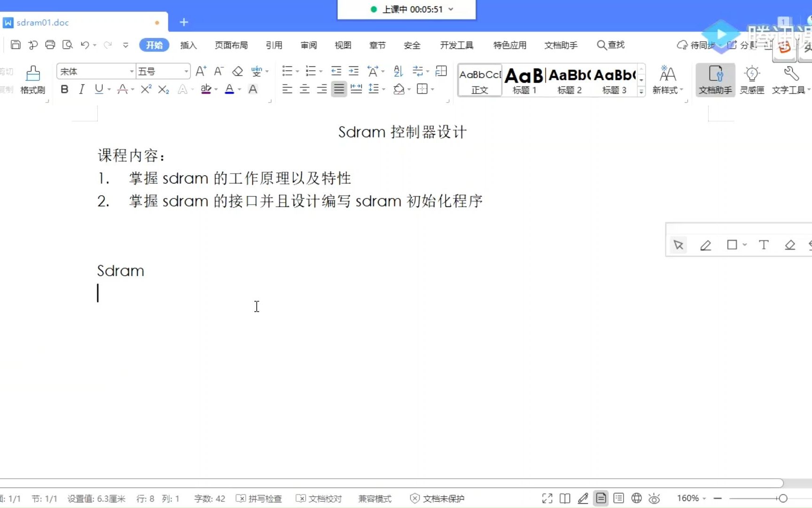Open the Document Assistant ribbon button
The height and width of the screenshot is (508, 812).
click(715, 79)
